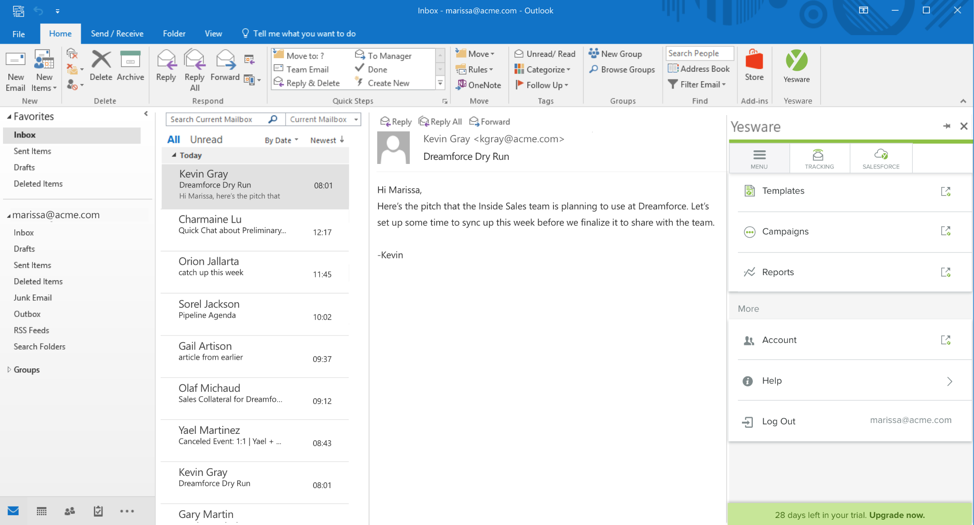This screenshot has height=525, width=974.
Task: Open the Filter Email dropdown
Action: [x=697, y=84]
